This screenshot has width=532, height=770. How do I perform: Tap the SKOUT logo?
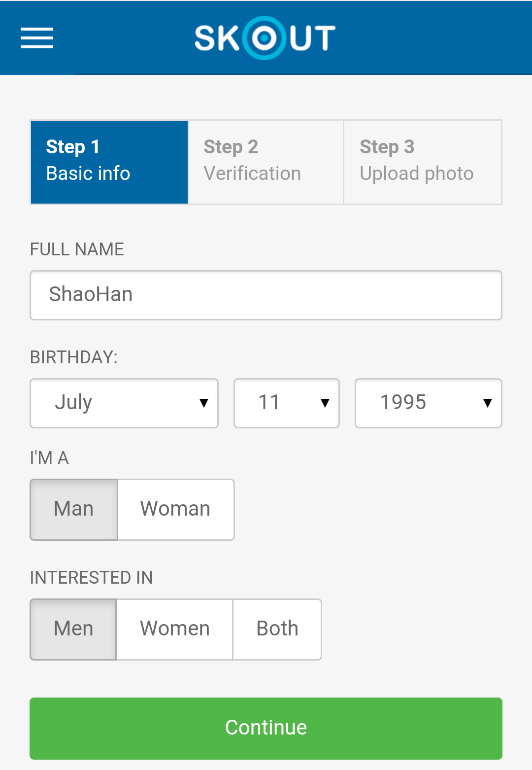(x=265, y=38)
